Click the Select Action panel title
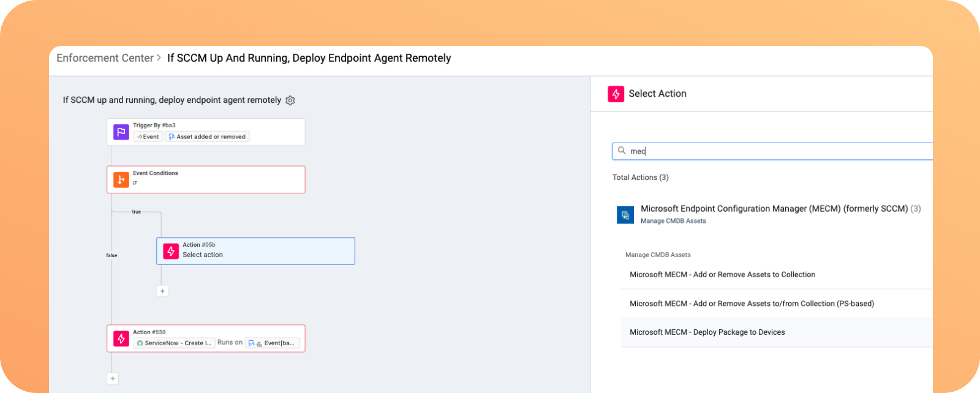 [x=657, y=94]
